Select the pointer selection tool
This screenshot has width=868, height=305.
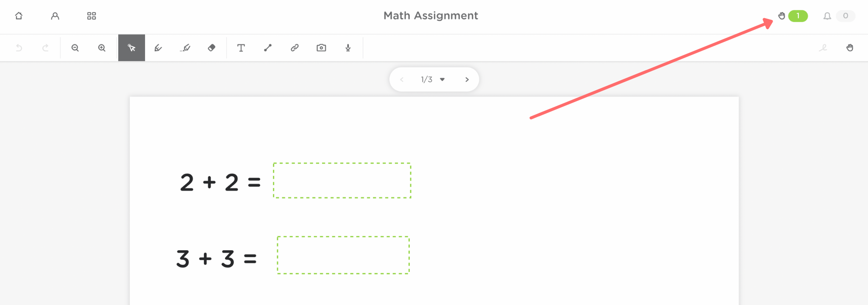click(x=131, y=48)
